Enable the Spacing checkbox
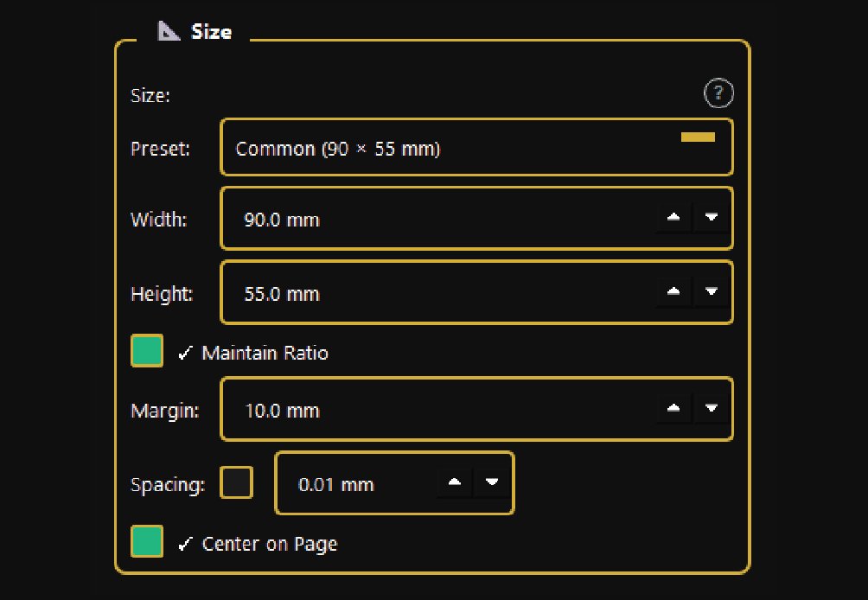 (236, 482)
